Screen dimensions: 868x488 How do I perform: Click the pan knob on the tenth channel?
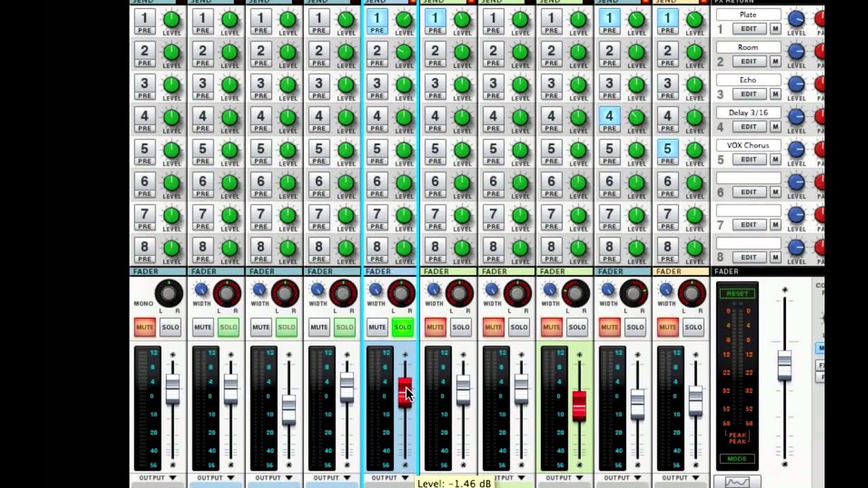692,293
